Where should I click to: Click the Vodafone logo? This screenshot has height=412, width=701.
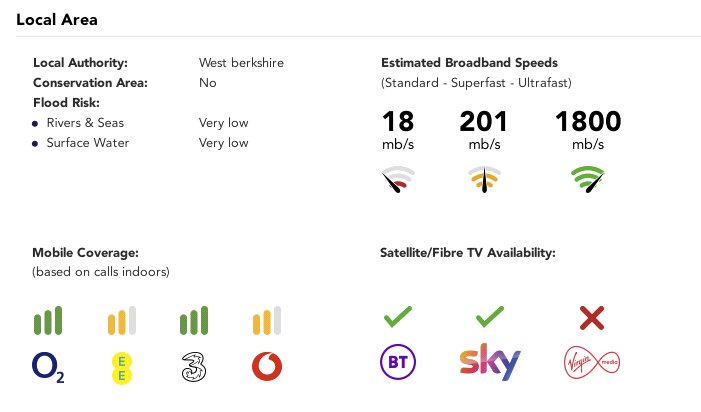tap(267, 366)
